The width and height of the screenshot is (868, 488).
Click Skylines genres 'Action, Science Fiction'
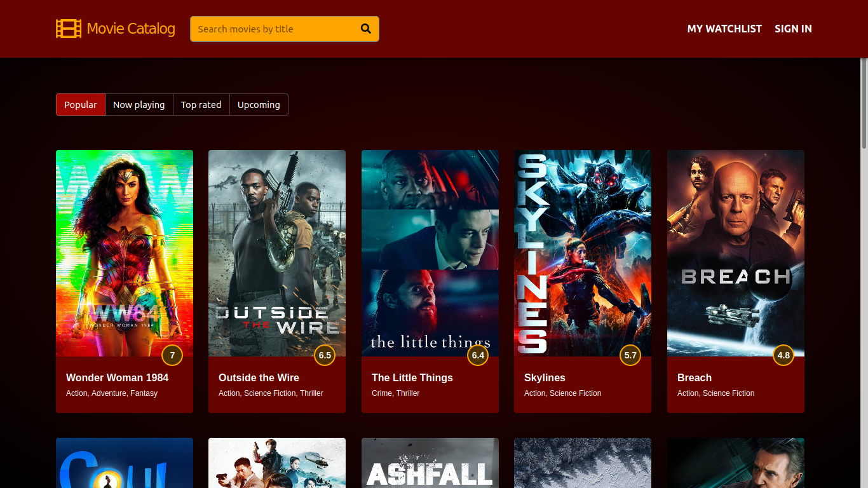562,393
